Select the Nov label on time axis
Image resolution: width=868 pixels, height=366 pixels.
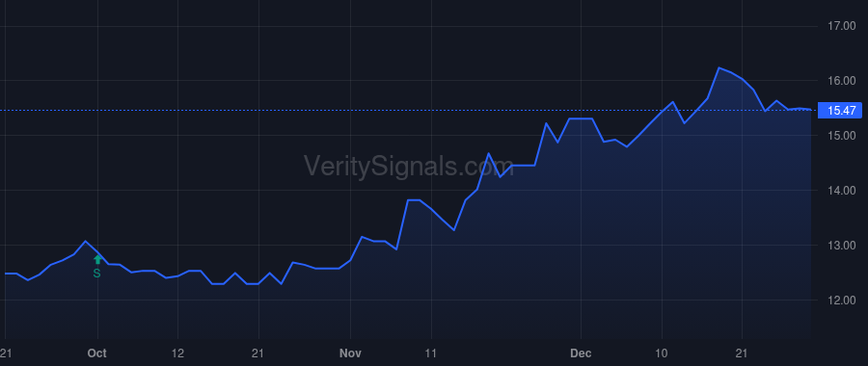coord(350,353)
